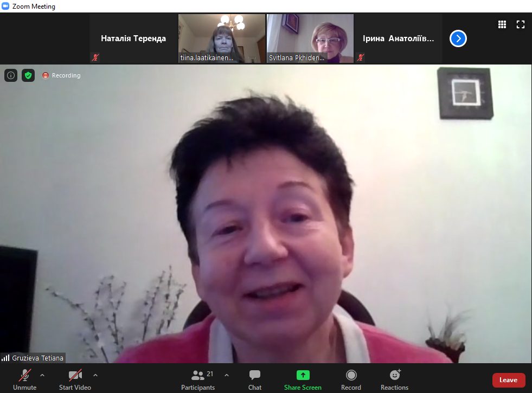This screenshot has width=532, height=393.
Task: Select the tiina.laatikainen video thumbnail
Action: [221, 38]
